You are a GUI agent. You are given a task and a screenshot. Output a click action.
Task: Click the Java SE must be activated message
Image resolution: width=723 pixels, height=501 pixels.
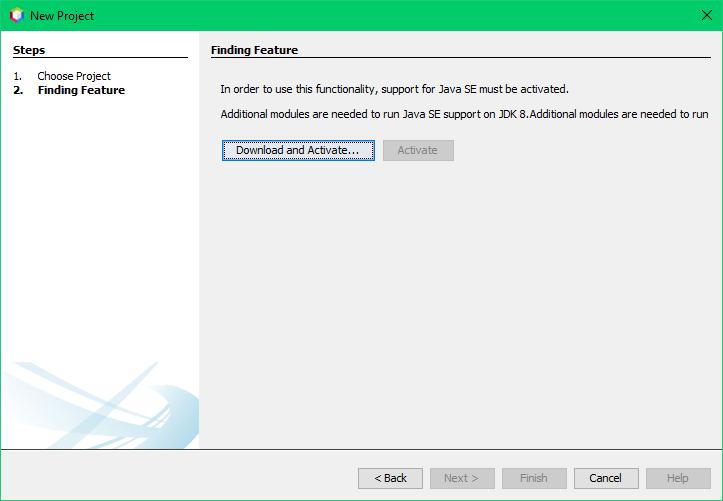coord(394,89)
